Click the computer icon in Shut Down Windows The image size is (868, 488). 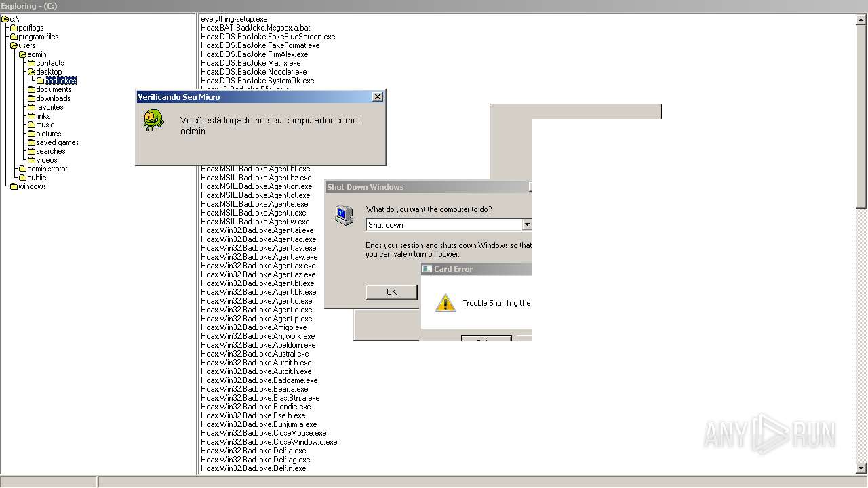344,215
